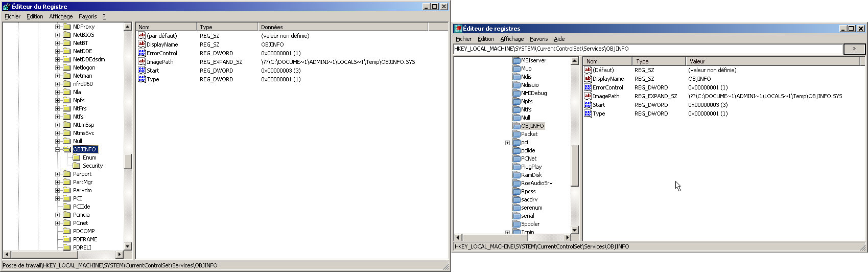Click the Start value icon in left window

142,71
